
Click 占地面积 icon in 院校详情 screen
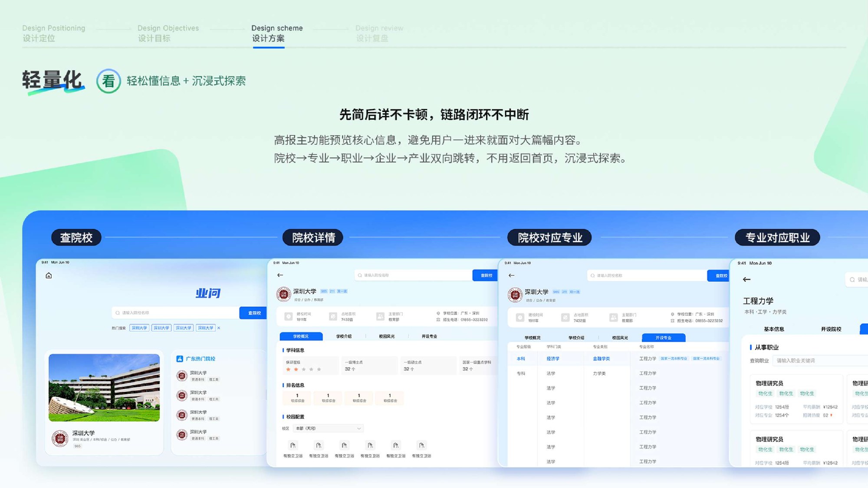pyautogui.click(x=333, y=317)
